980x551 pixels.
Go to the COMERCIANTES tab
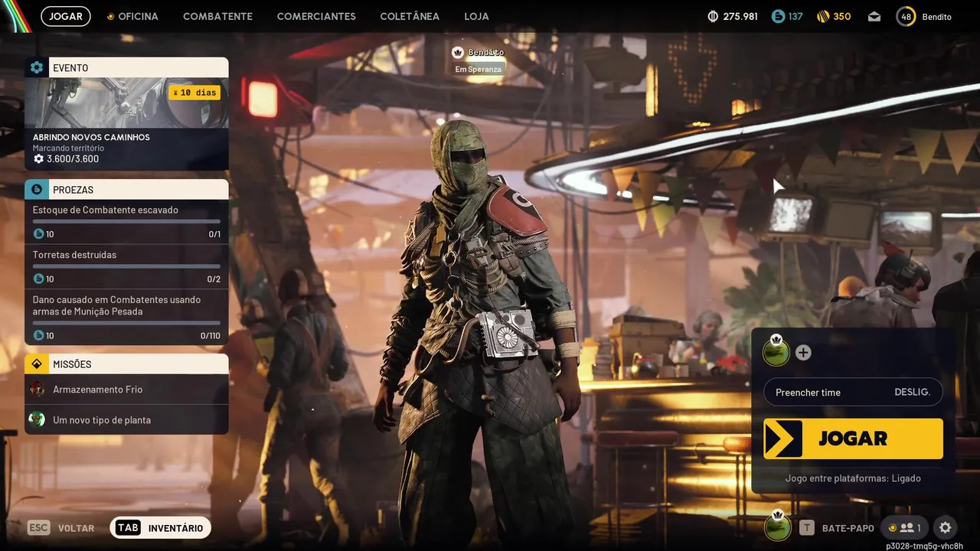click(316, 16)
